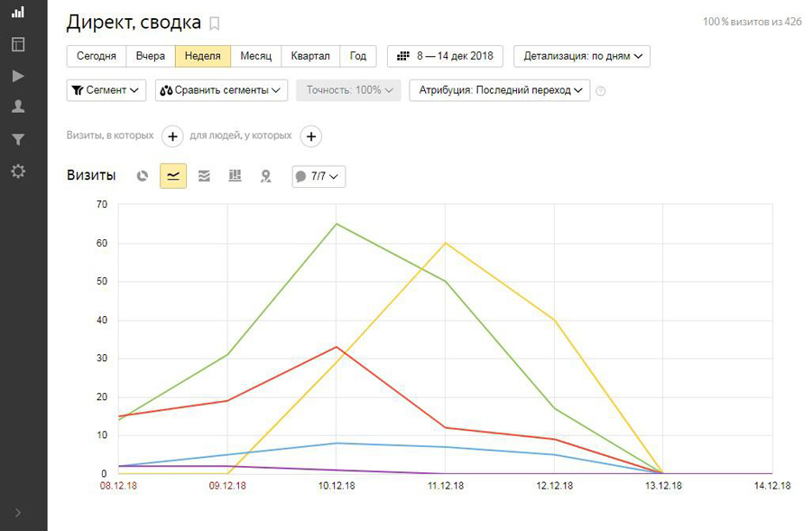This screenshot has width=812, height=531.
Task: Click the dashboard layout icon in sidebar
Action: [x=17, y=43]
